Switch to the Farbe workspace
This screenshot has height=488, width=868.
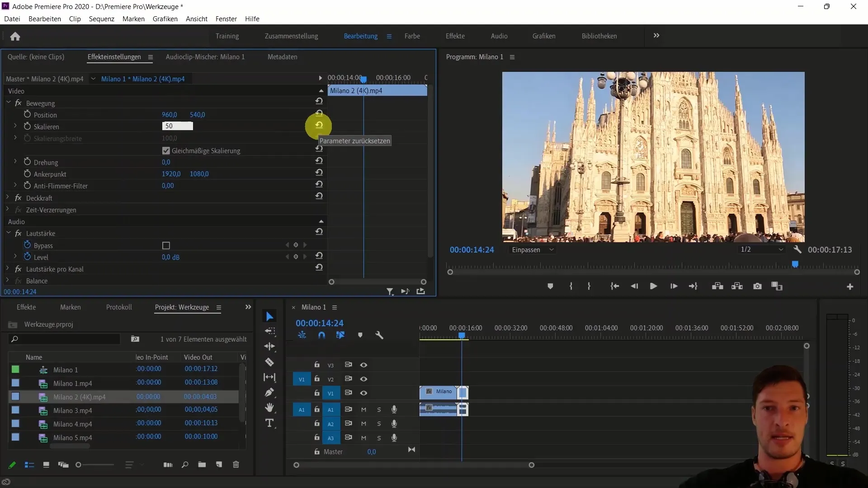pos(412,36)
